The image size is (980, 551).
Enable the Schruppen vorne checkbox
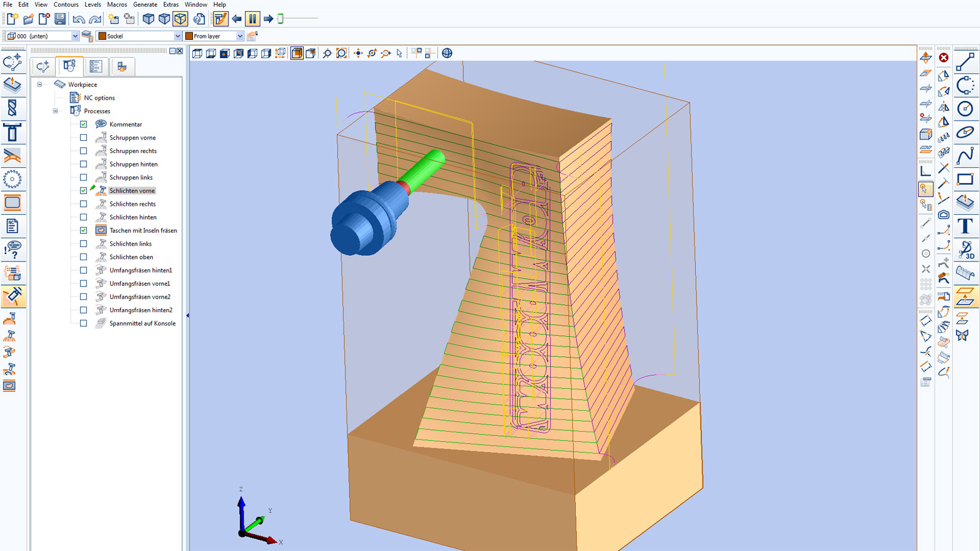pyautogui.click(x=83, y=138)
